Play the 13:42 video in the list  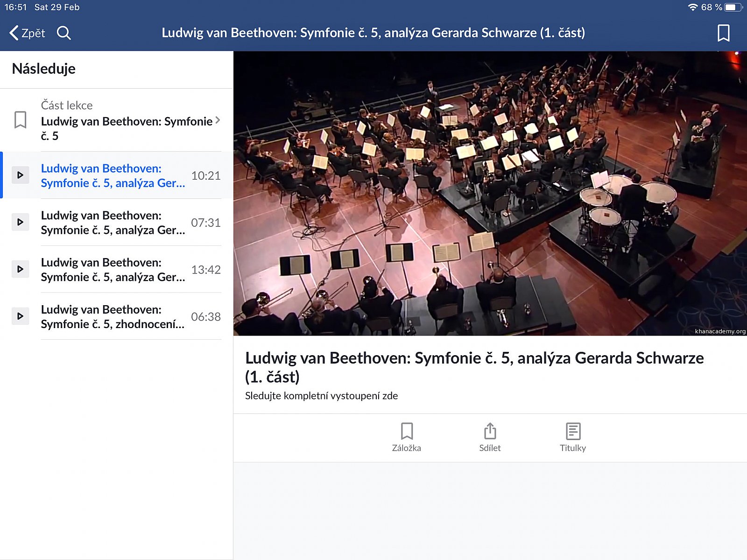[x=20, y=269]
